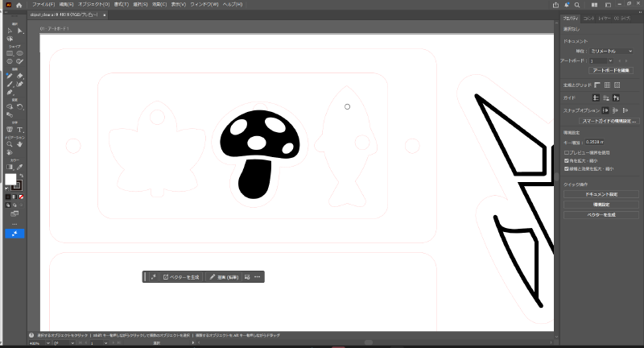Switch to the レイヤー panel tab

tap(605, 19)
